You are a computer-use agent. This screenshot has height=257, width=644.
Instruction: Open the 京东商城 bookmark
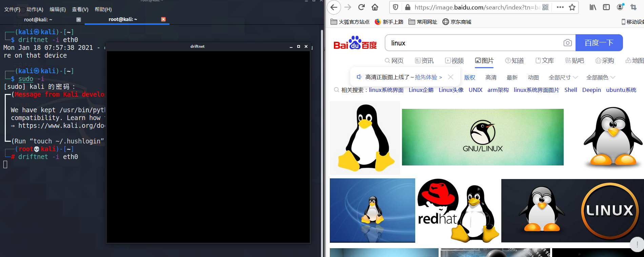(457, 22)
